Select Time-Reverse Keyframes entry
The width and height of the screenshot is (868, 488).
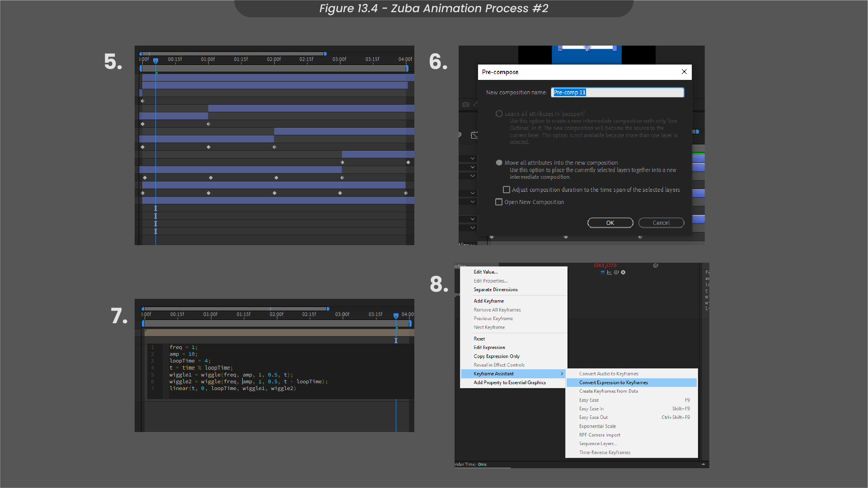coord(605,452)
